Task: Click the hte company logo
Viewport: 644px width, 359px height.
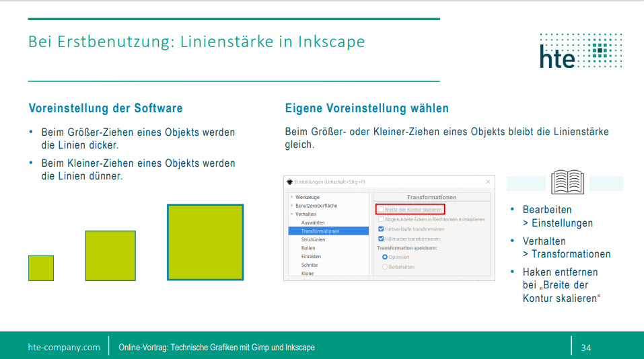Action: click(581, 50)
